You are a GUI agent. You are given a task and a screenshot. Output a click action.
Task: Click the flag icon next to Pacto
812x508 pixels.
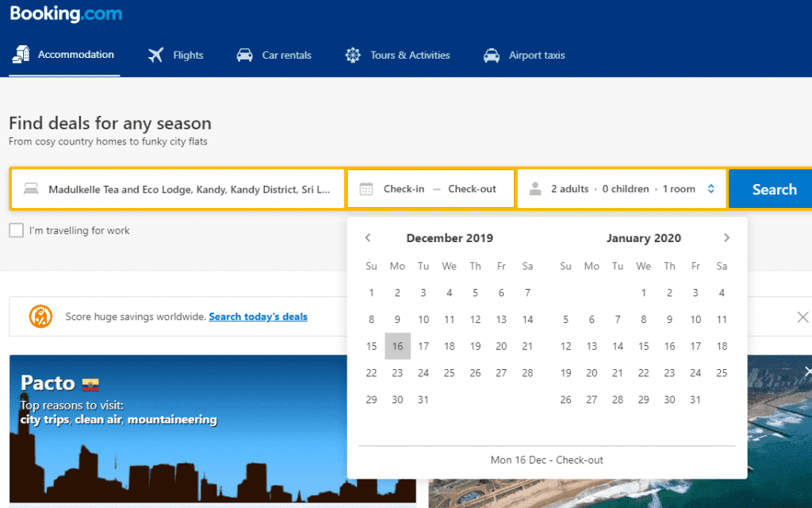pyautogui.click(x=90, y=384)
